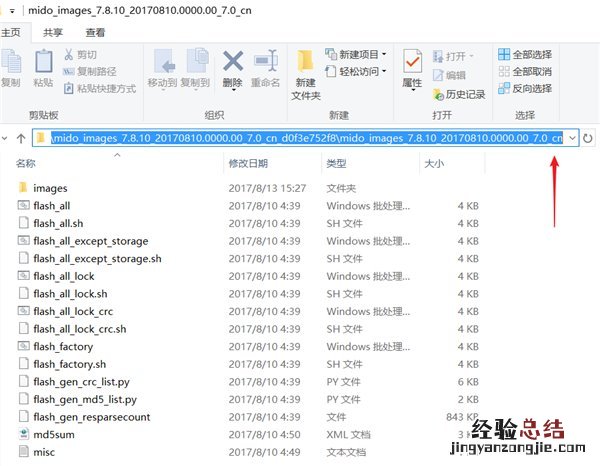Select the flash_all.sh file
The image size is (600, 466).
(x=58, y=223)
